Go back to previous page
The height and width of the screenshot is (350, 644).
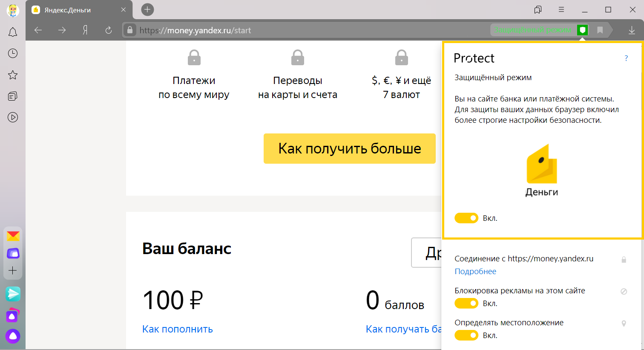38,30
